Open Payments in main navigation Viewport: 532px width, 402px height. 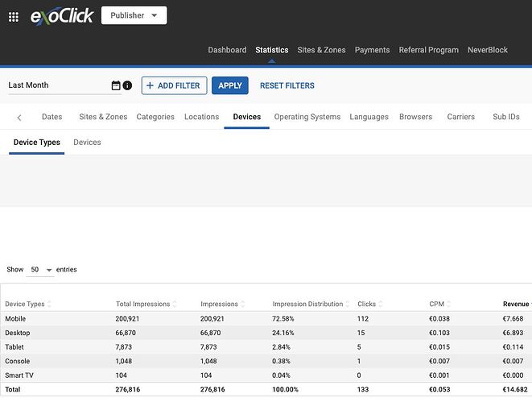(372, 50)
